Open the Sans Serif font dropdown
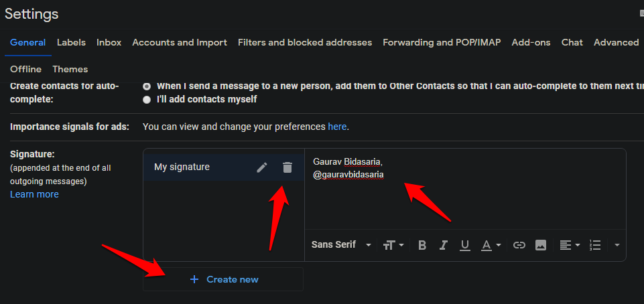 point(341,245)
